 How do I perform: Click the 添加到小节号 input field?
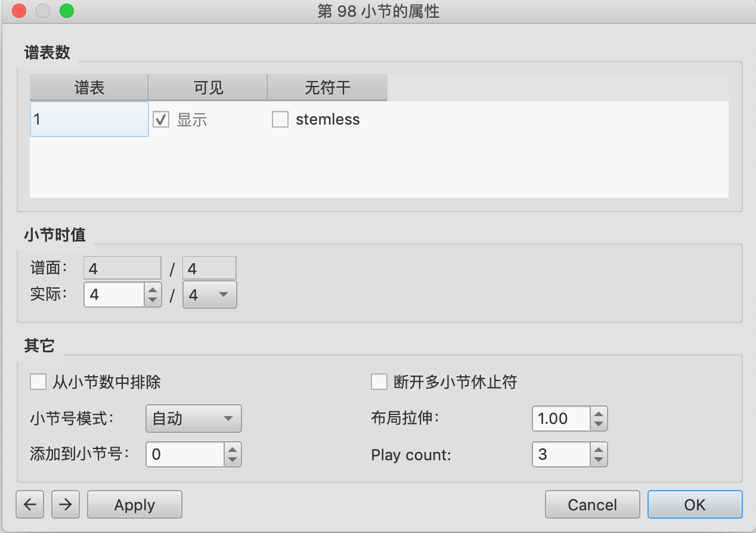[185, 454]
